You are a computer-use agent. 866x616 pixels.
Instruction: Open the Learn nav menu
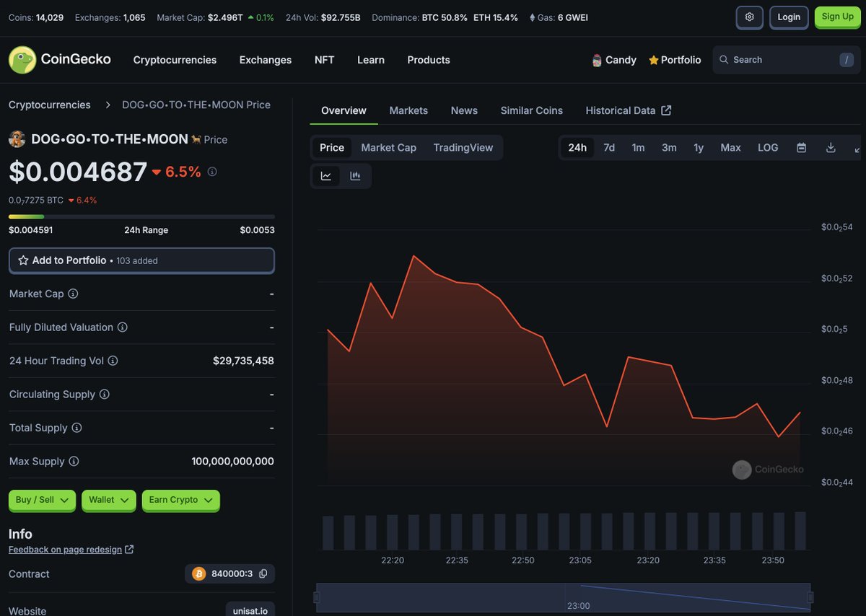371,60
